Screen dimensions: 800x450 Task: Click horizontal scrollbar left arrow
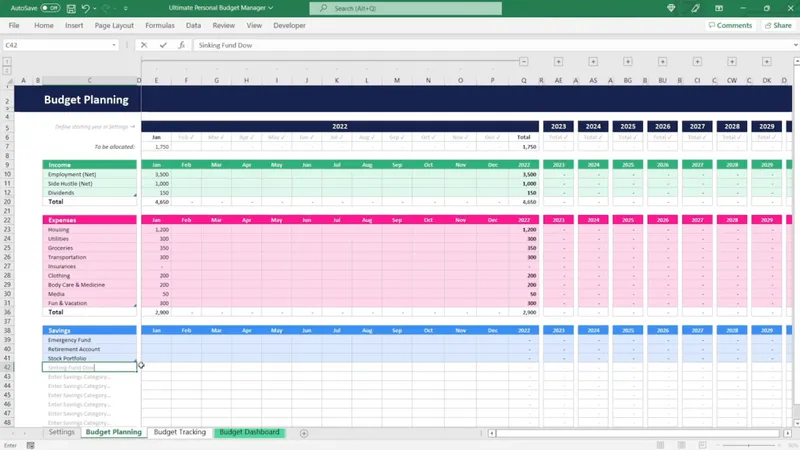tap(491, 433)
